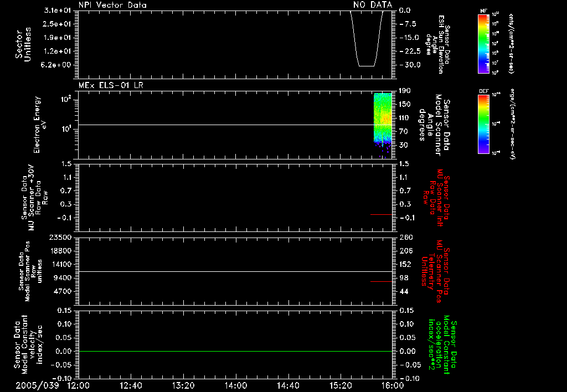Click the DEF color bar legend
Image resolution: width=567 pixels, height=392 pixels.
coord(484,124)
